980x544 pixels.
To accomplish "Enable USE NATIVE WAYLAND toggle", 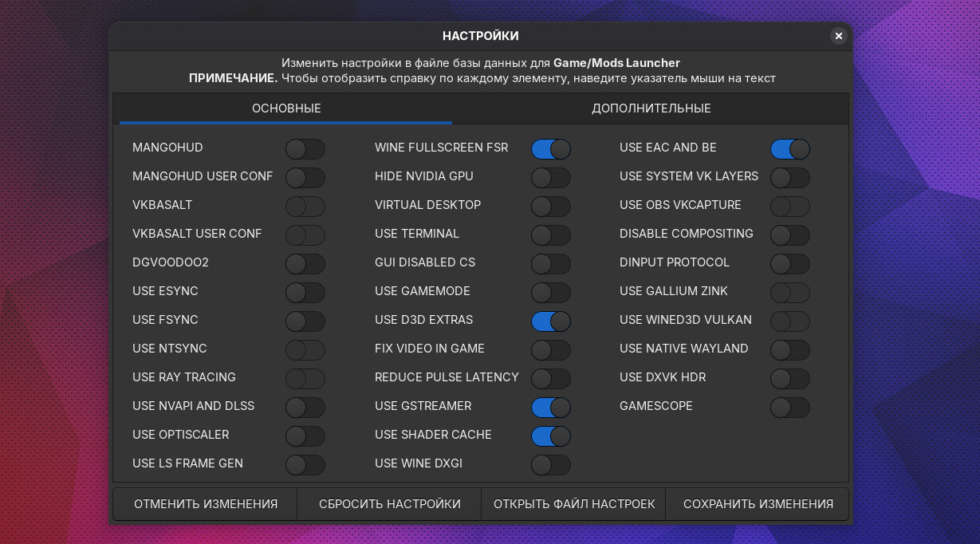I will tap(789, 349).
